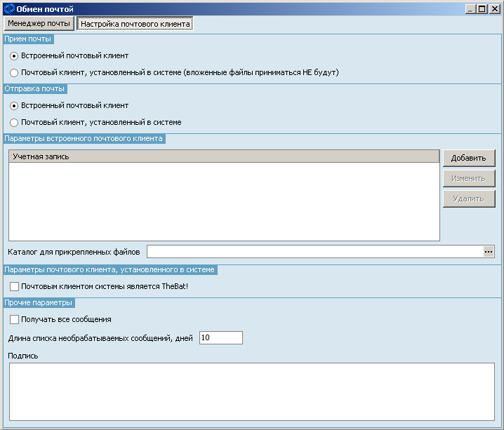The width and height of the screenshot is (504, 430).
Task: Maximize the Обмен почтой window
Action: (x=482, y=9)
